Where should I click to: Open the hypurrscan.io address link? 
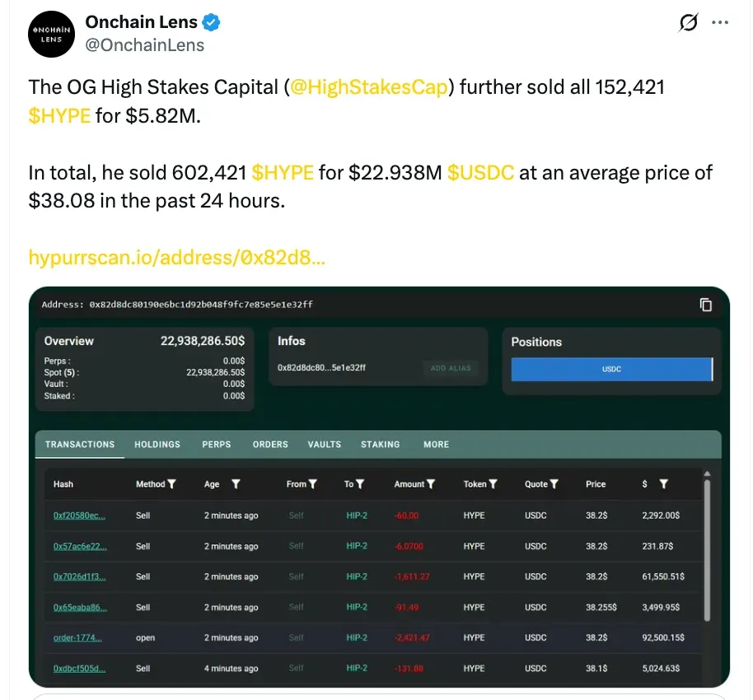(175, 257)
